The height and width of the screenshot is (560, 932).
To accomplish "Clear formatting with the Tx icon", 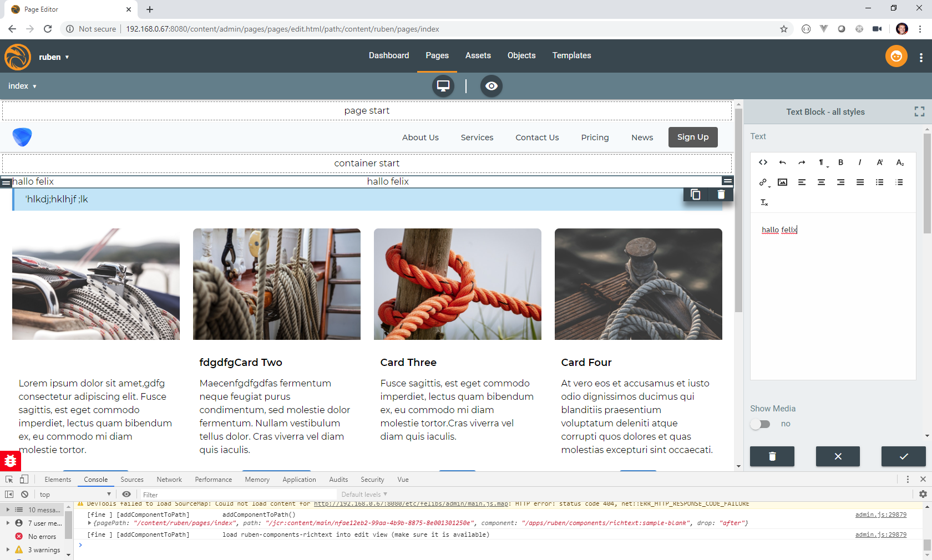I will coord(764,202).
